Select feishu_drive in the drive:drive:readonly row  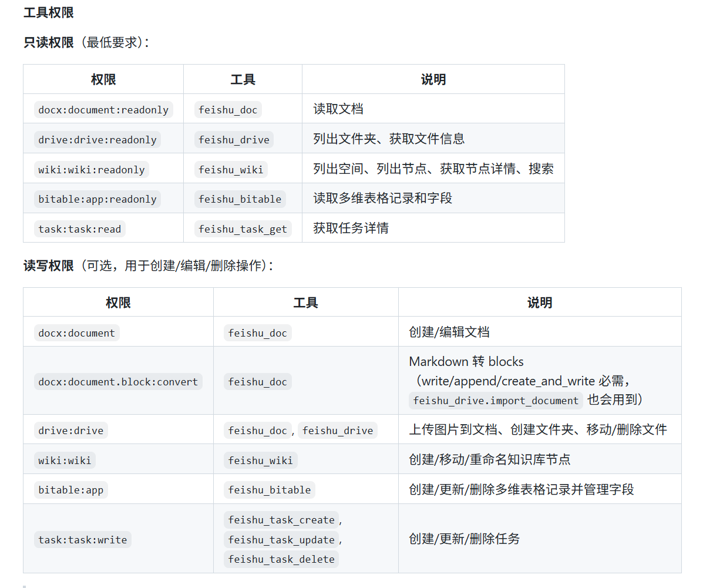click(x=234, y=140)
